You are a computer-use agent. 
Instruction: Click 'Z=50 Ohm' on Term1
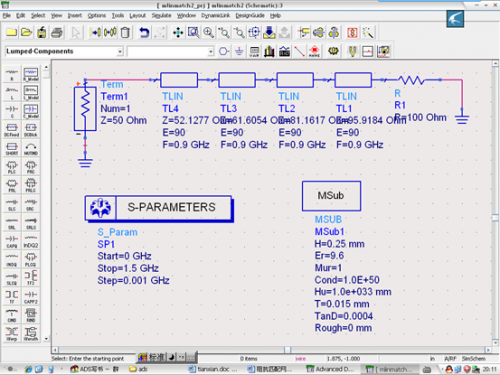[x=124, y=120]
